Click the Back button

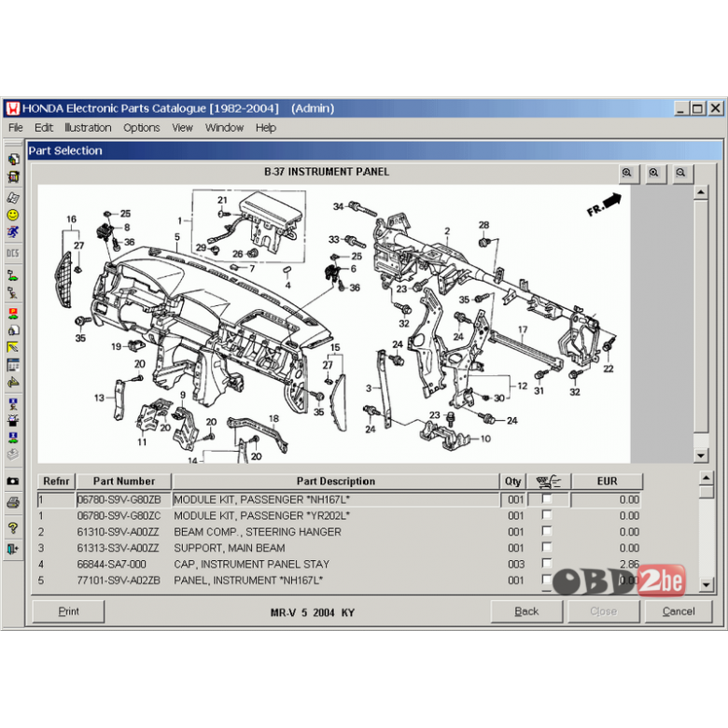[x=526, y=611]
